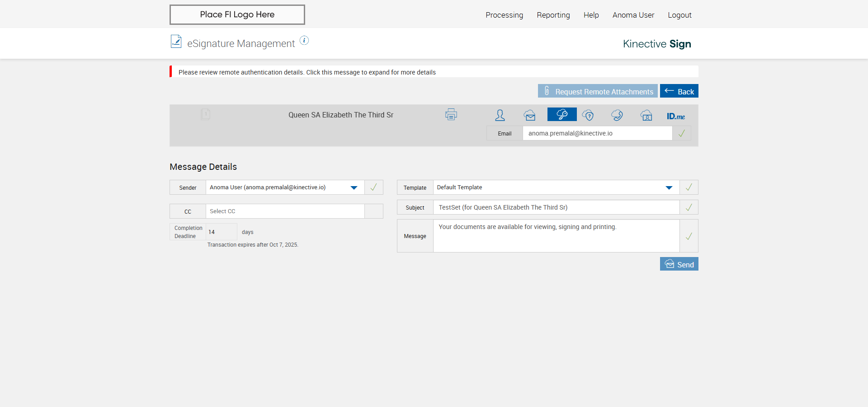Viewport: 868px width, 407px height.
Task: Open the Reporting menu
Action: tap(553, 15)
